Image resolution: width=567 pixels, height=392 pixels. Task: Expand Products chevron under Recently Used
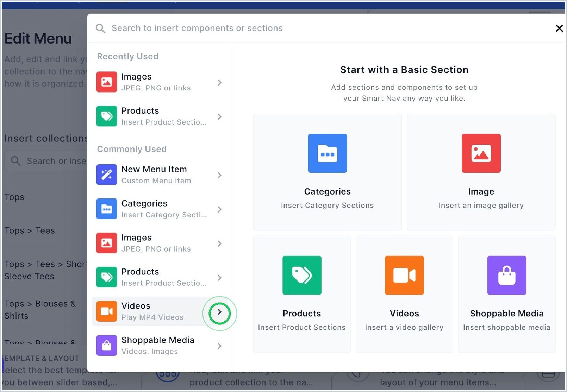(219, 117)
